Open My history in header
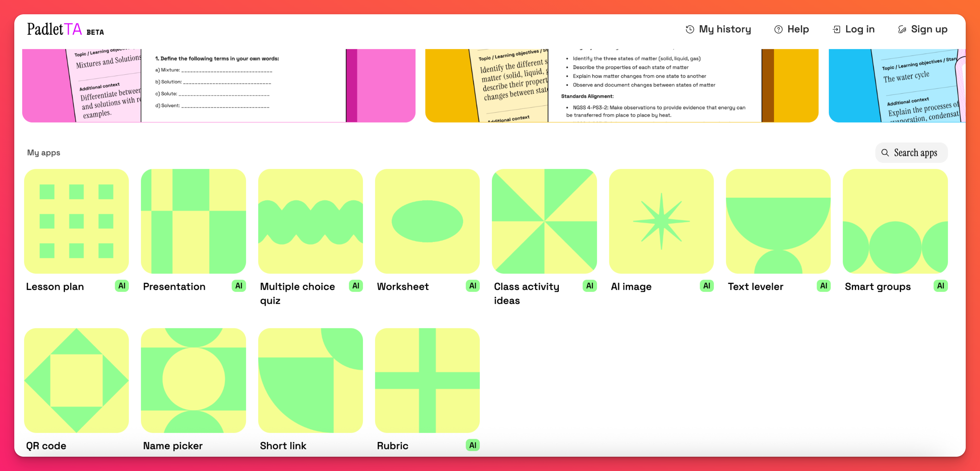This screenshot has height=471, width=980. click(718, 29)
